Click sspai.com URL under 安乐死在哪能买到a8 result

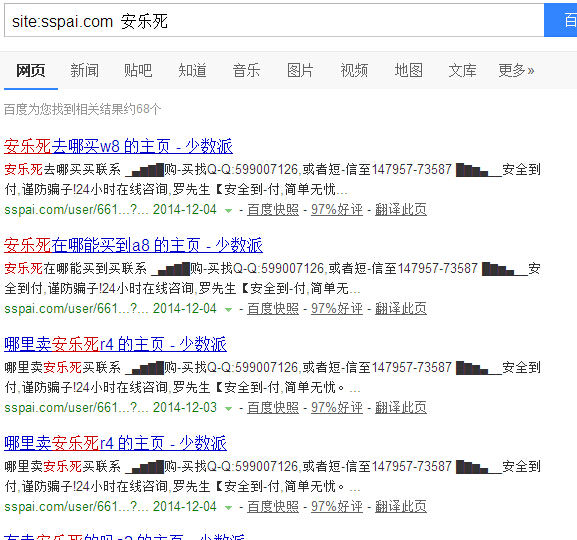tap(76, 309)
